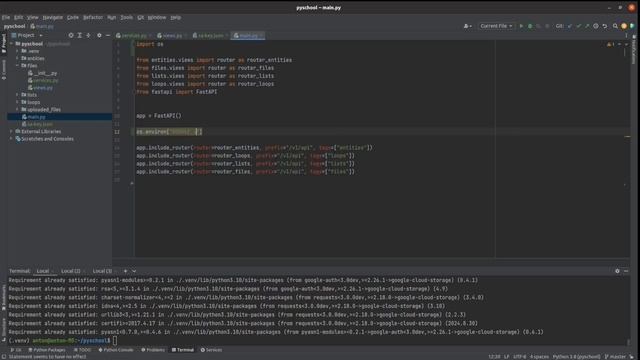This screenshot has height=360, width=640.
Task: Expand the uploaded_files folder
Action: (18, 109)
